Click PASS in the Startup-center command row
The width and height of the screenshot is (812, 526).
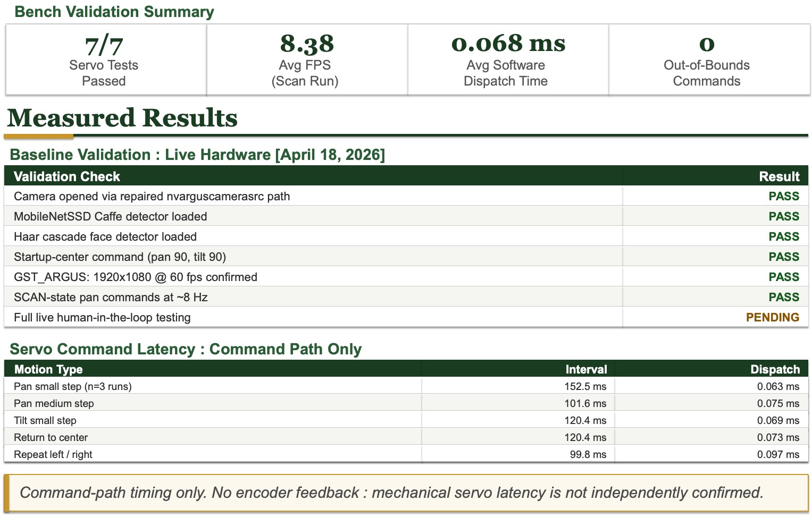784,257
